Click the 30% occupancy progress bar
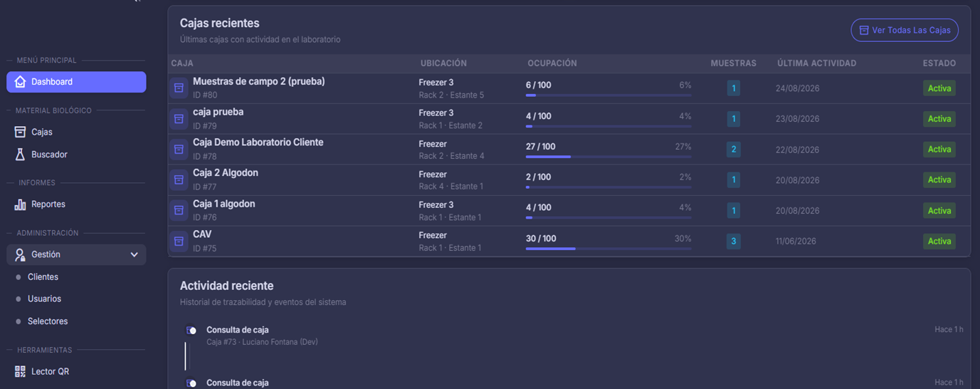Viewport: 980px width, 389px height. tap(608, 249)
